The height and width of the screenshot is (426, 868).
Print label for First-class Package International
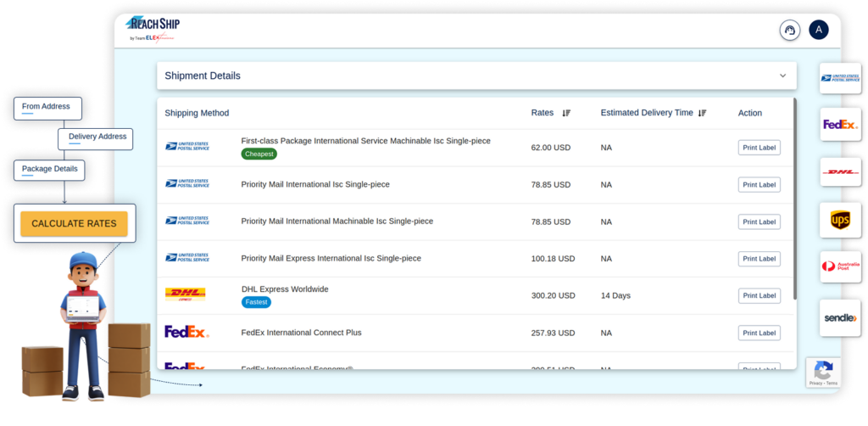(x=759, y=148)
